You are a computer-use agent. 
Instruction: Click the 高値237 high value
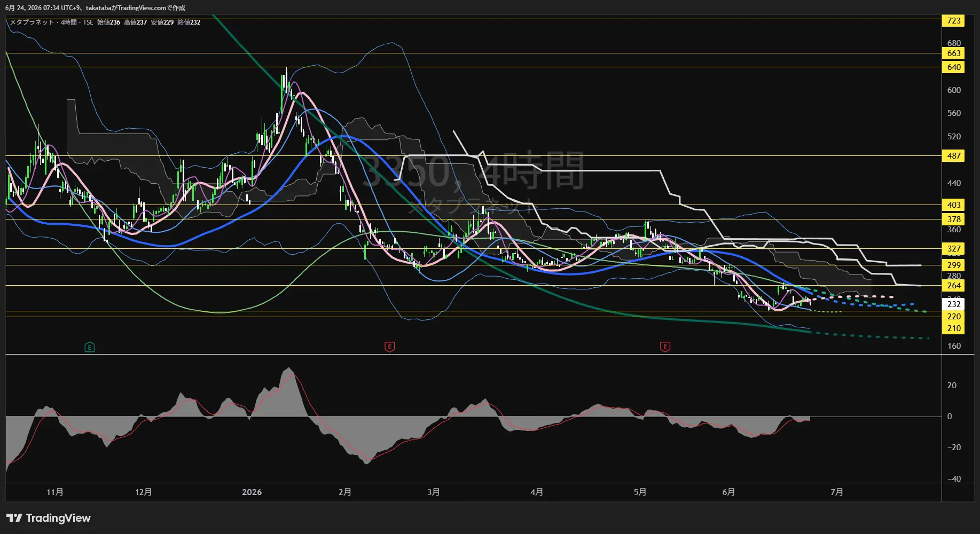136,22
